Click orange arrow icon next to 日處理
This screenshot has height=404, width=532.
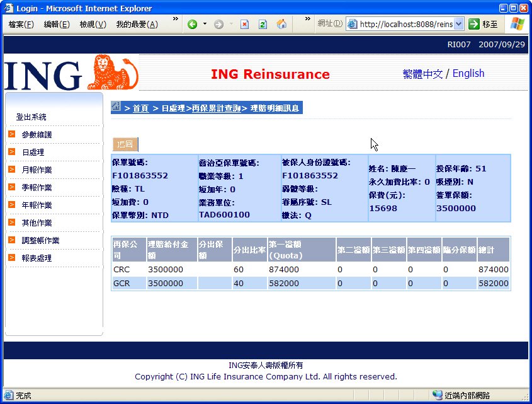[12, 152]
